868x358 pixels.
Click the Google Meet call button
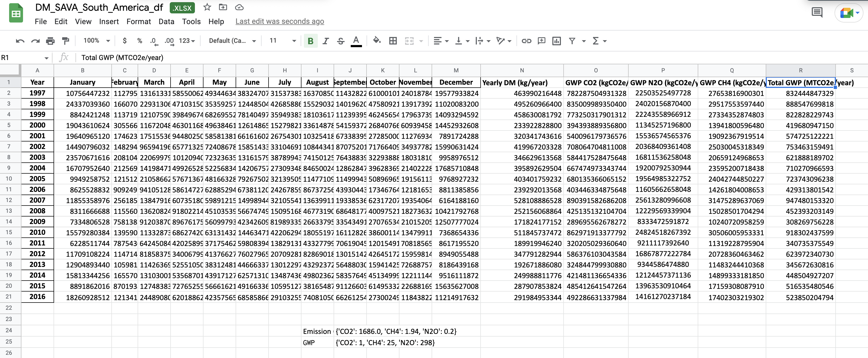point(849,13)
